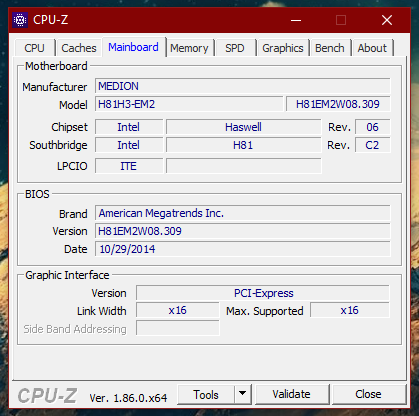This screenshot has width=419, height=416.
Task: Click the ITE LPCIO value
Action: tap(129, 166)
